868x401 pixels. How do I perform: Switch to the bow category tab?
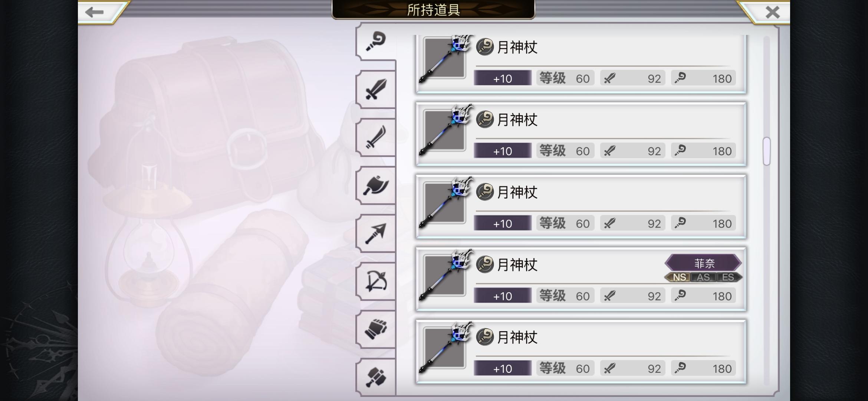376,281
